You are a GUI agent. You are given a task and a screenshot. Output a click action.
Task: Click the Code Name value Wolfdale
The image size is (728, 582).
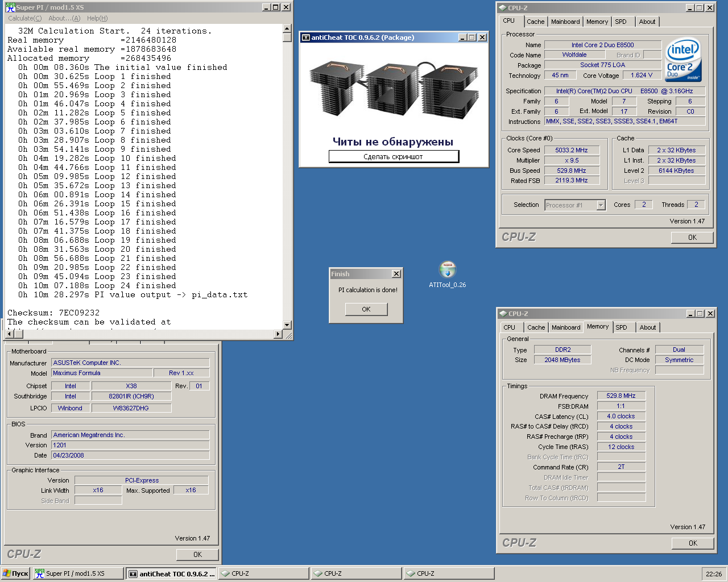(574, 55)
